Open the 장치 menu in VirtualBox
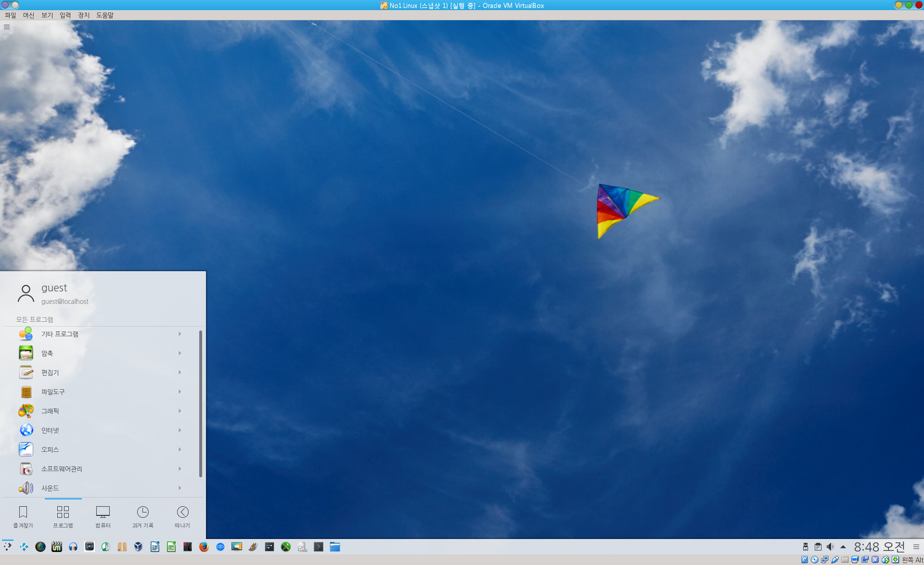This screenshot has width=924, height=565. click(84, 15)
